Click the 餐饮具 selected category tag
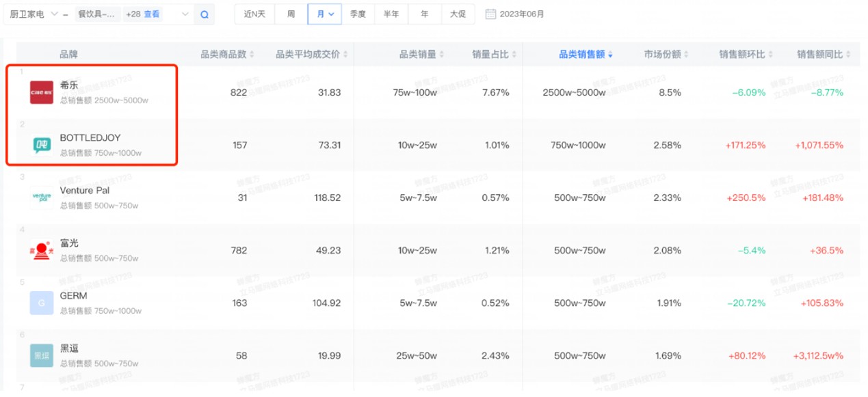 click(x=98, y=14)
